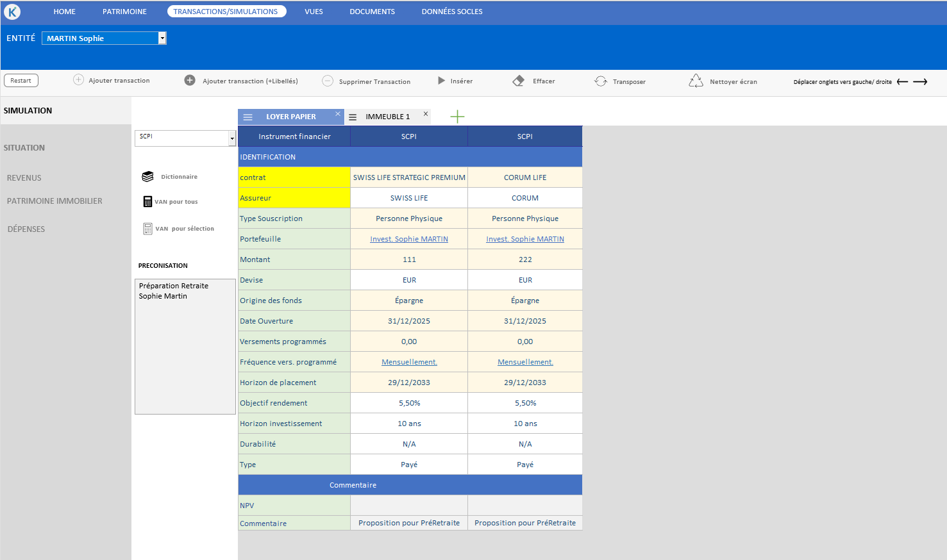Expand the SCPI instrument type dropdown
947x560 pixels.
point(232,138)
